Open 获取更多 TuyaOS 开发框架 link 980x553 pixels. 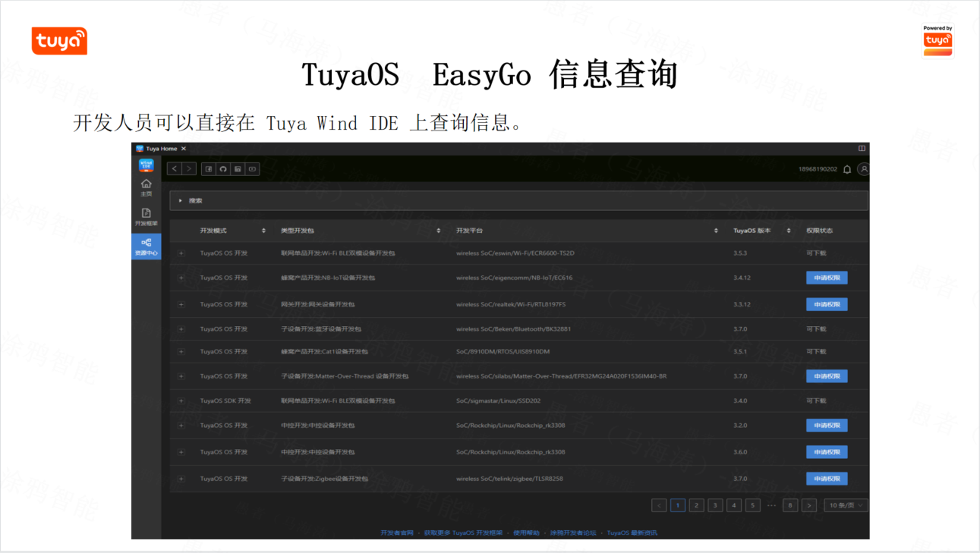(463, 533)
